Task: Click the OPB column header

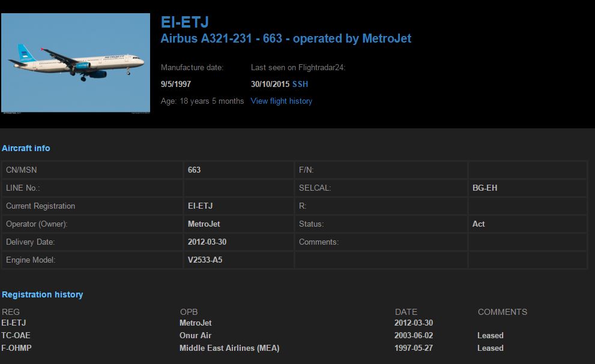Action: pos(189,312)
